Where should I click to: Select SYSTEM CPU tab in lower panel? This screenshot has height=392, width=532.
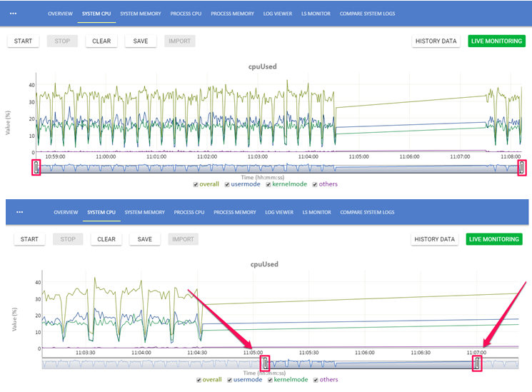coord(101,212)
